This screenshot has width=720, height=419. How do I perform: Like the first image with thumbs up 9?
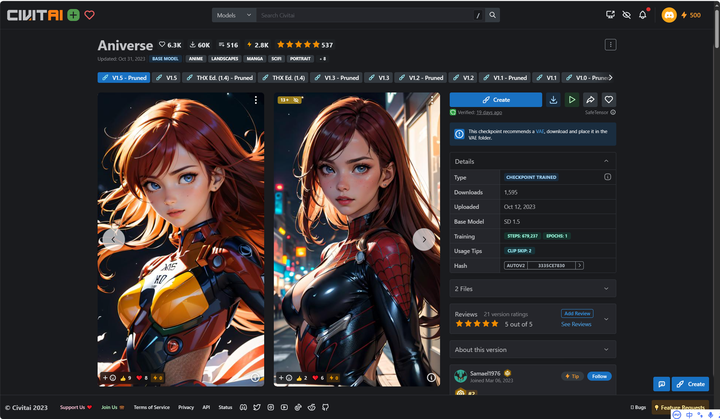126,378
